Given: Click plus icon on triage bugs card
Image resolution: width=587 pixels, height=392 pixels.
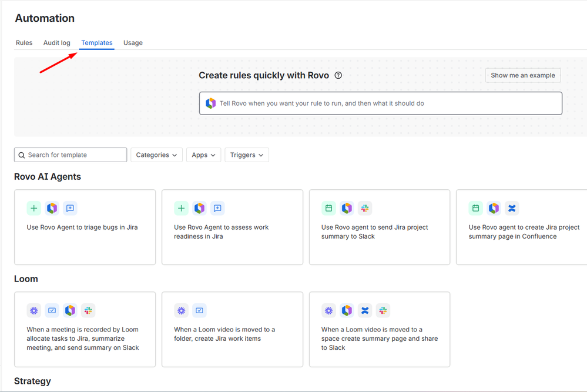Looking at the screenshot, I should [x=33, y=208].
